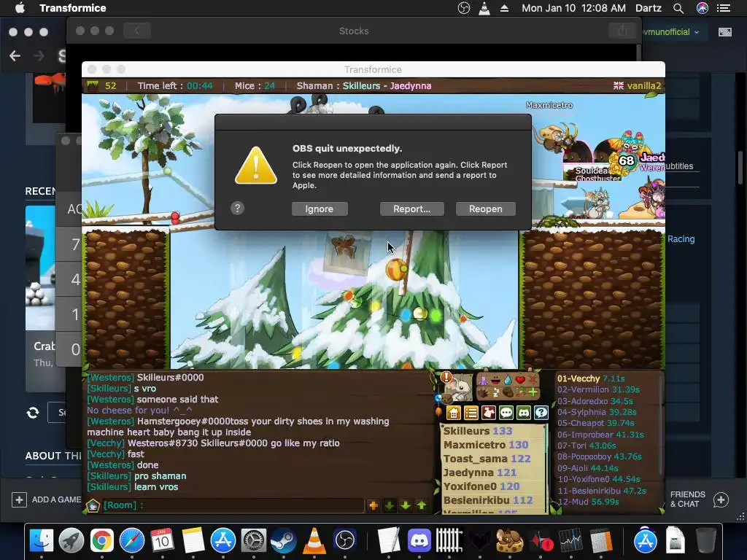Use the cry emote (water drop)
This screenshot has height=560, width=747.
[x=508, y=380]
